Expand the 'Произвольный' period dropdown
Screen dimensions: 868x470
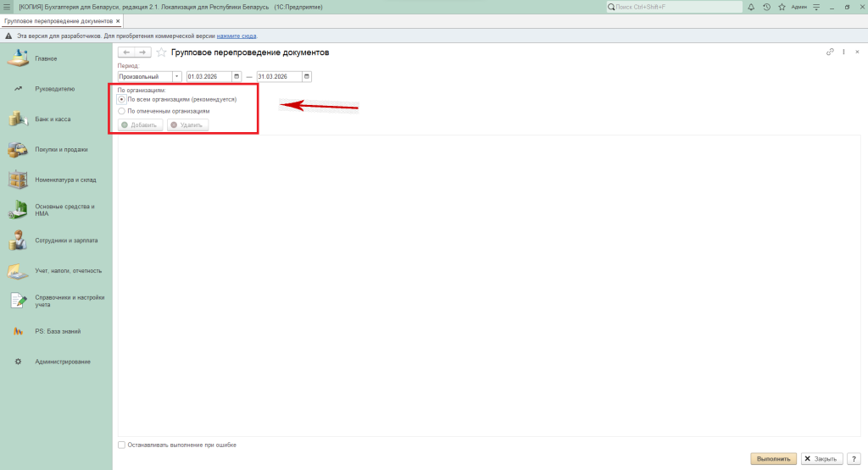pyautogui.click(x=177, y=76)
